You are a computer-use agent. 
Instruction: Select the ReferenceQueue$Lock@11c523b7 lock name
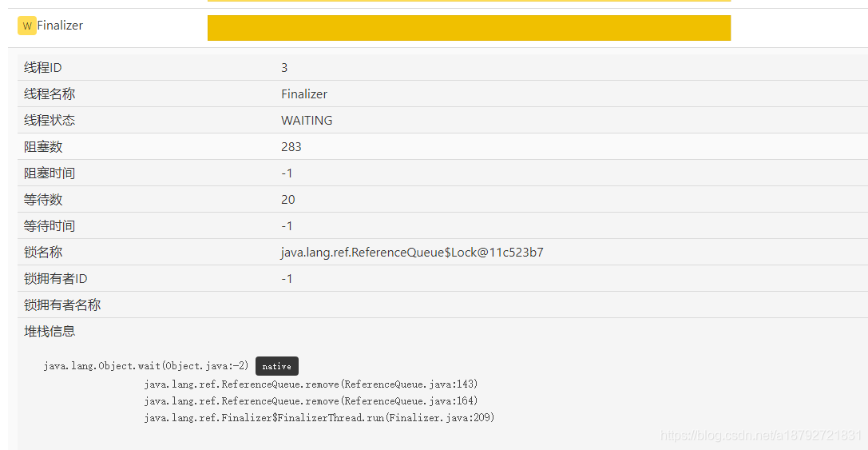412,253
